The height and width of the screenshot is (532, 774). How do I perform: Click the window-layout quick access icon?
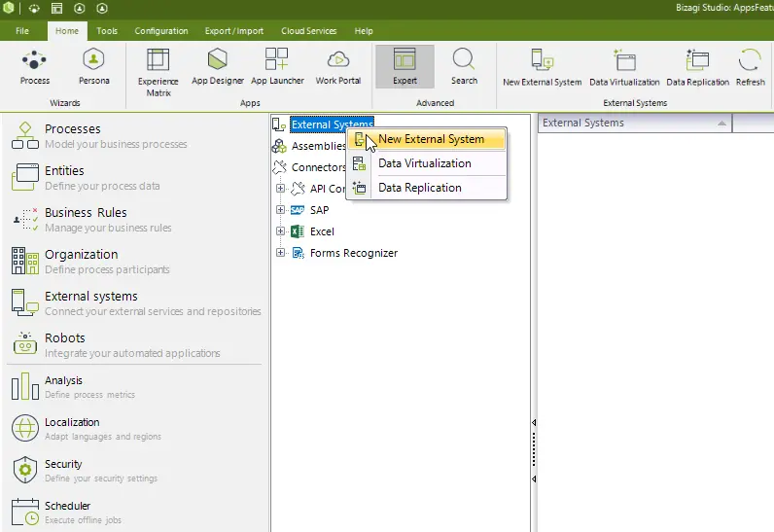tap(56, 9)
